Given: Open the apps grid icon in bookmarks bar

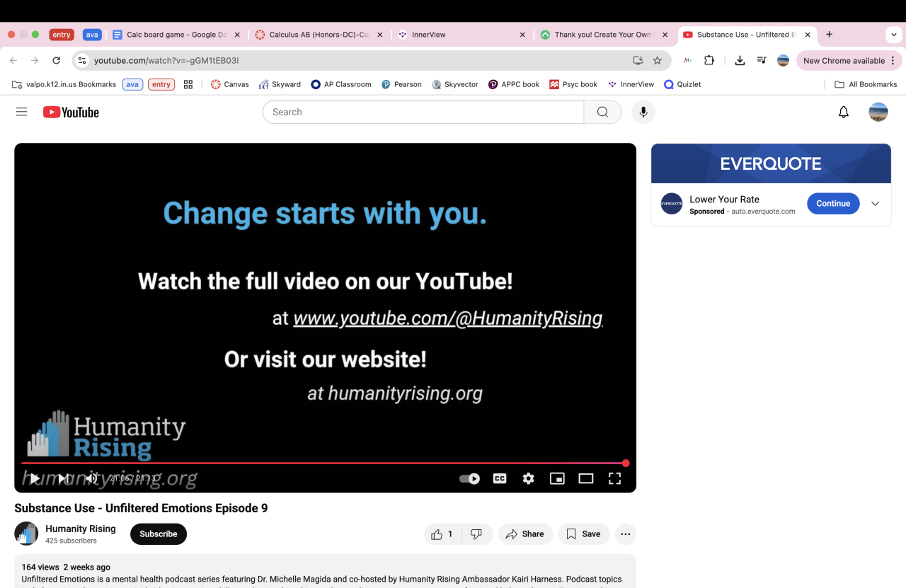Looking at the screenshot, I should 188,84.
